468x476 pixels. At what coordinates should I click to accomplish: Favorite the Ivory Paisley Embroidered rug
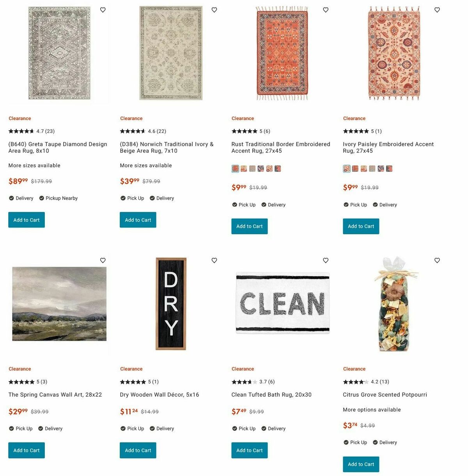tap(437, 10)
